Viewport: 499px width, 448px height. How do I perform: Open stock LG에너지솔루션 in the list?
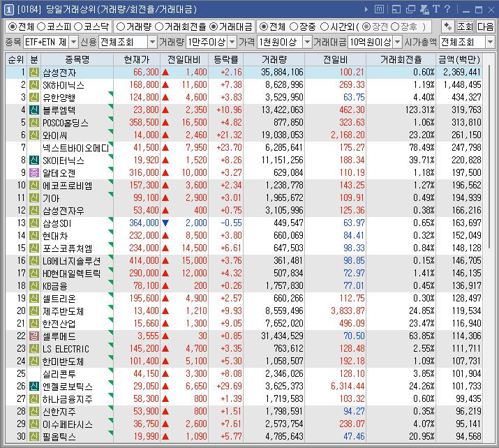pyautogui.click(x=72, y=261)
